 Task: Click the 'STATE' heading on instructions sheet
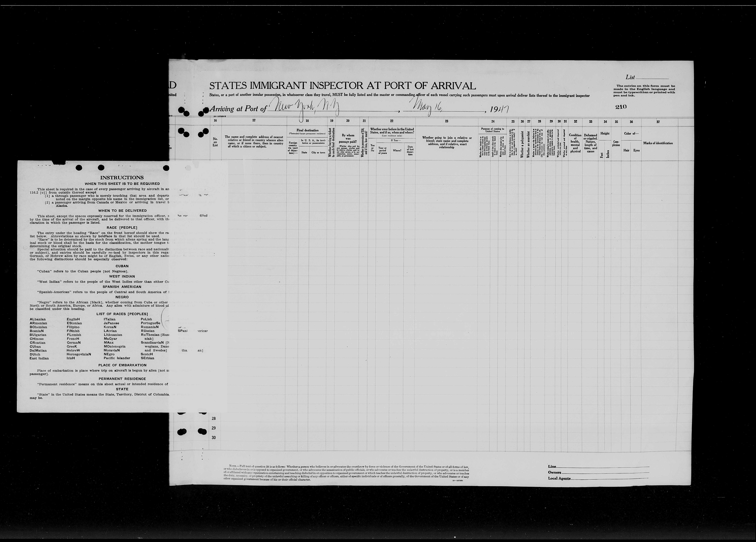(122, 389)
